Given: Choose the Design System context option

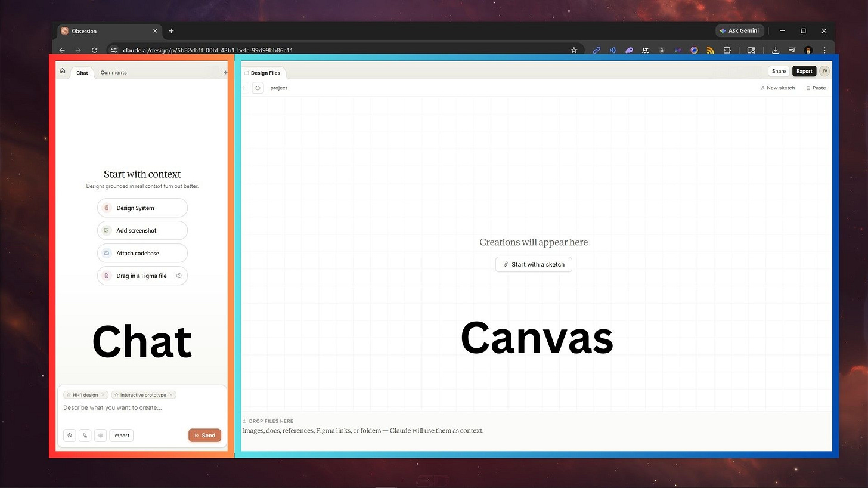Looking at the screenshot, I should (x=142, y=208).
